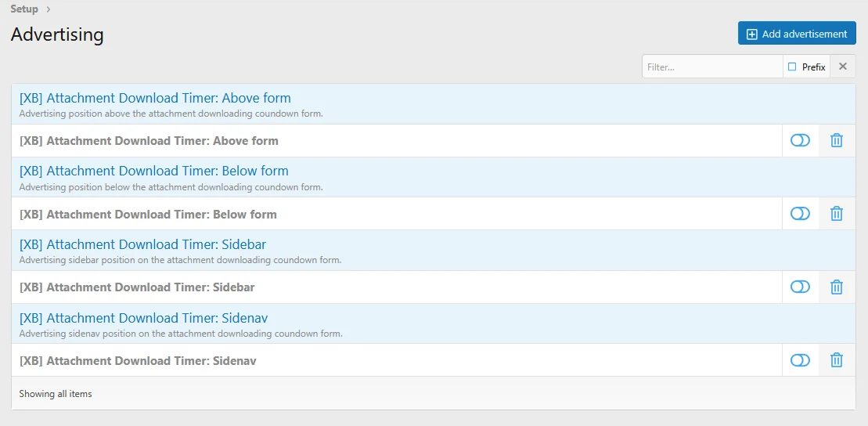Delete the Sidebar advertisement

(x=837, y=287)
